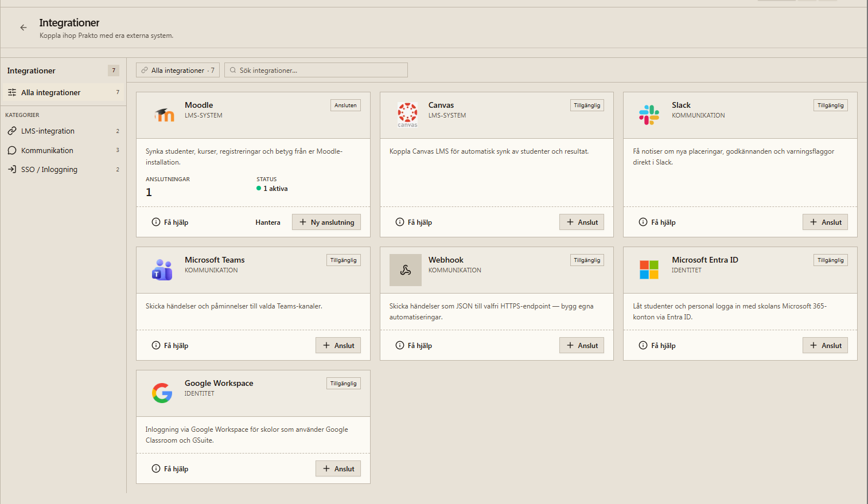The width and height of the screenshot is (868, 504).
Task: Filter by SSO / Inloggning category
Action: (63, 169)
